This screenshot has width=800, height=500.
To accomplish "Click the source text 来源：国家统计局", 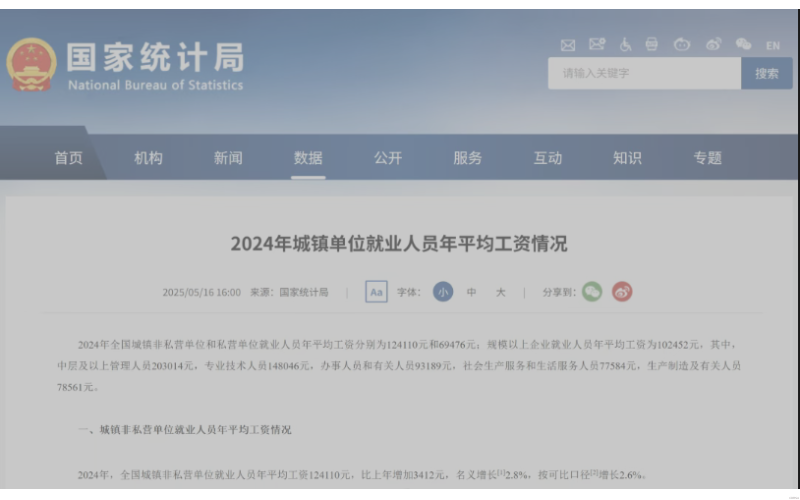I will tap(289, 293).
